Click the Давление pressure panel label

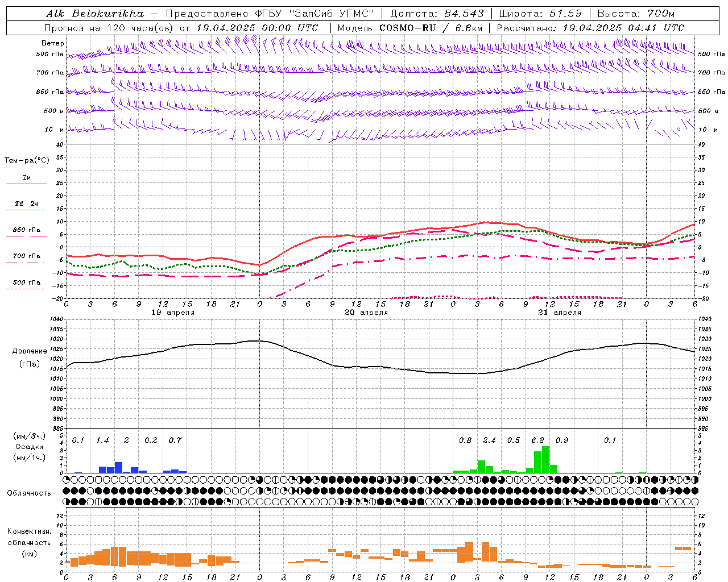(30, 351)
